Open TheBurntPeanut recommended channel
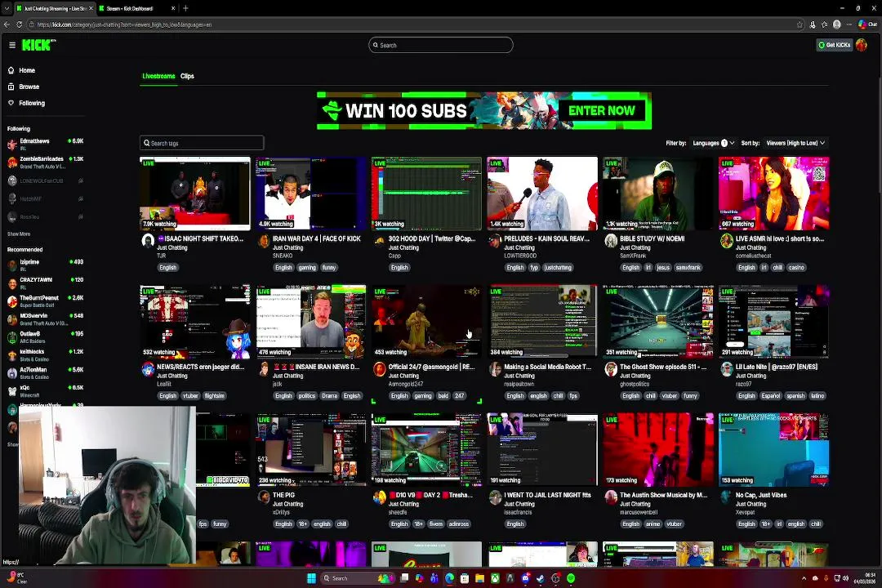The height and width of the screenshot is (588, 882). (x=45, y=301)
